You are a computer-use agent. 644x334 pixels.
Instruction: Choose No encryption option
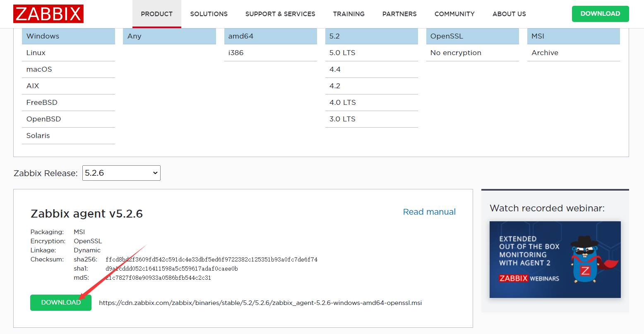(456, 53)
